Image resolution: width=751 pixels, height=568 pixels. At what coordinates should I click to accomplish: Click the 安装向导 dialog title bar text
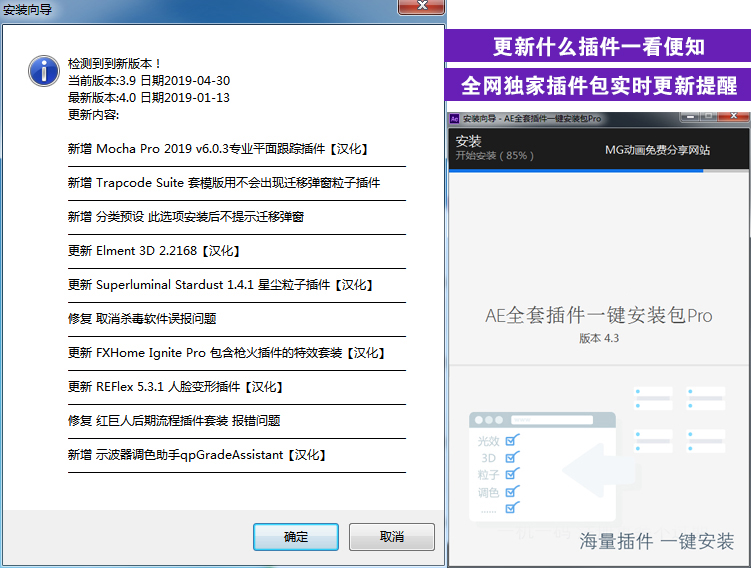(27, 9)
